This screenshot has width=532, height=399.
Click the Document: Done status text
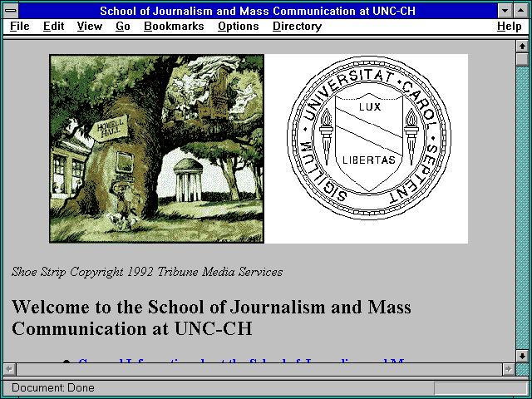click(53, 388)
